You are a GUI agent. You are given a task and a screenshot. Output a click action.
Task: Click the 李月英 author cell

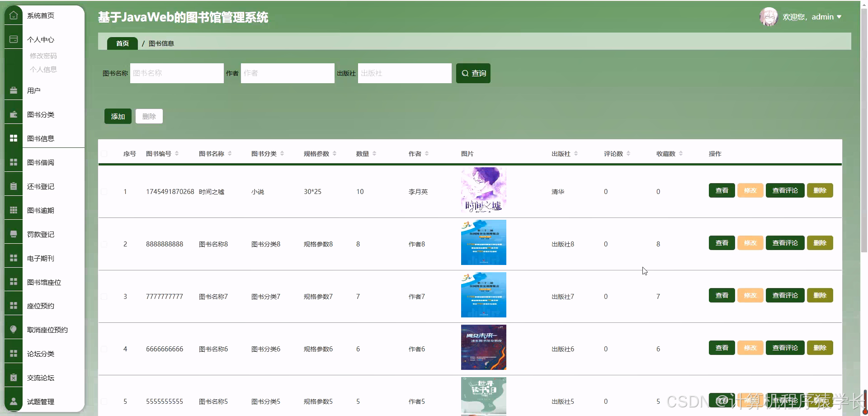pos(418,192)
